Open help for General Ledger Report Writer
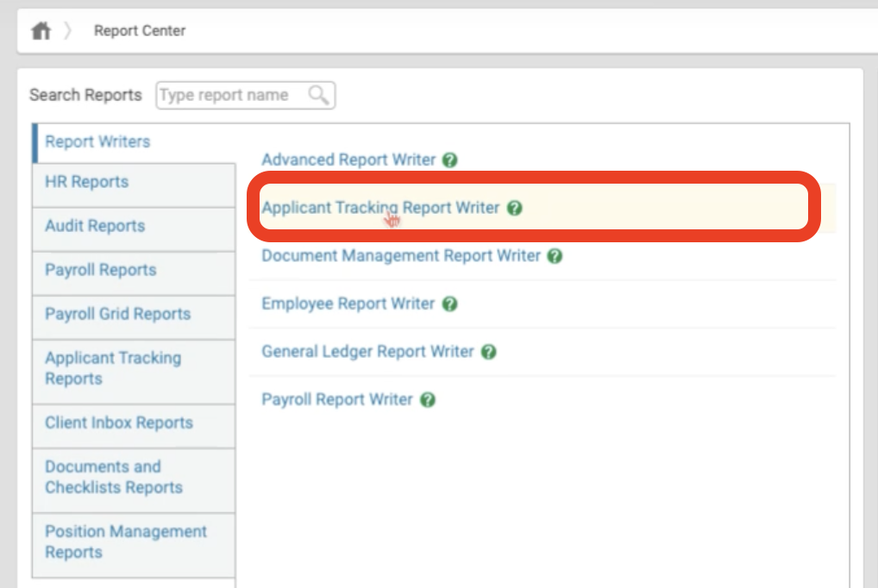Viewport: 878px width, 588px height. click(x=488, y=352)
